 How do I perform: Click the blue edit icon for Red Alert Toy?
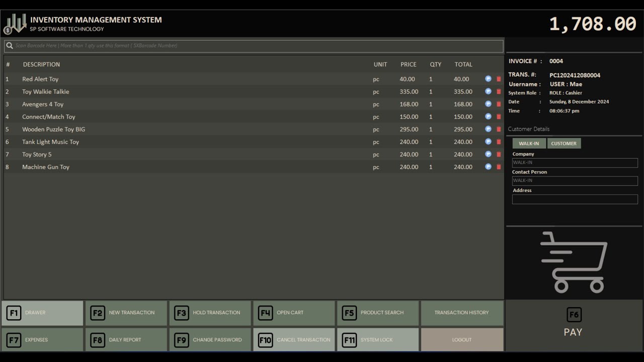point(488,79)
